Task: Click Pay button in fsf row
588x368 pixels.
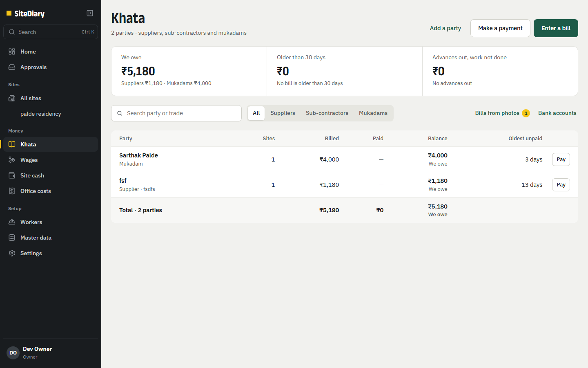Action: tap(561, 185)
